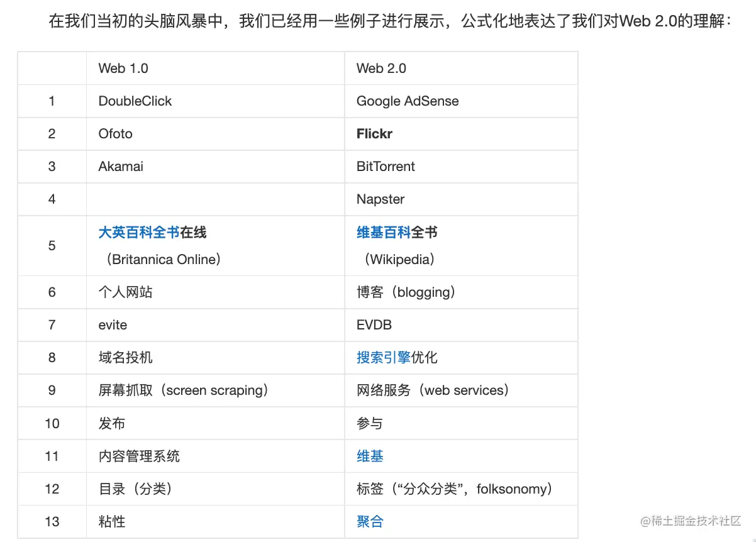This screenshot has width=756, height=542.
Task: Click the Google AdSense cell
Action: coord(461,101)
